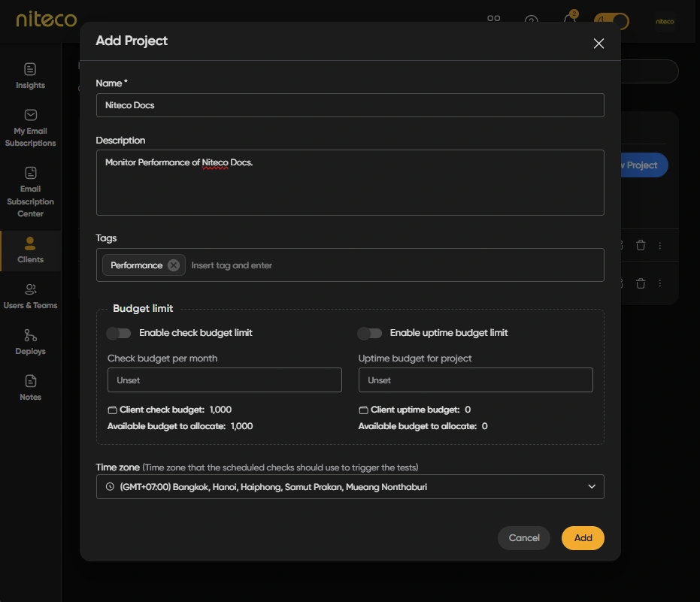700x602 pixels.
Task: Open Users & Teams sidebar item
Action: (30, 296)
